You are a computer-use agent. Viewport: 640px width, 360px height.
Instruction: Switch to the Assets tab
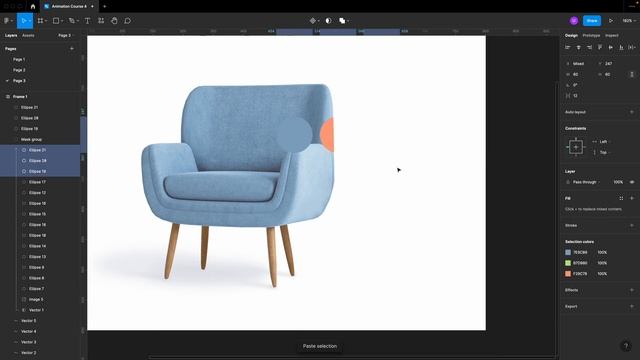coord(28,36)
